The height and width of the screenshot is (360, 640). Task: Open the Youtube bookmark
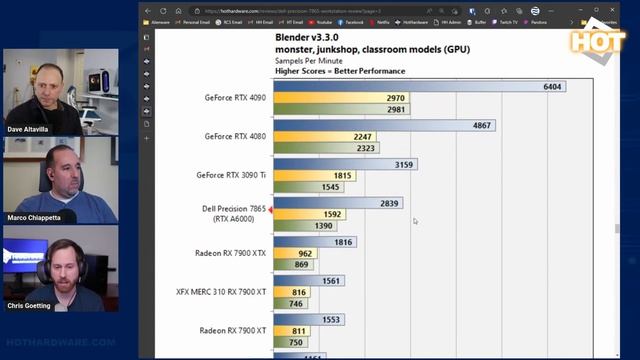[320, 22]
